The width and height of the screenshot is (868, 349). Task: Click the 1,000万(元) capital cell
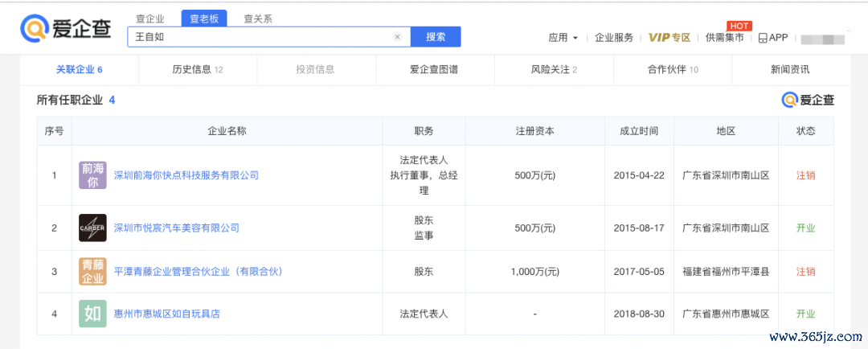534,272
